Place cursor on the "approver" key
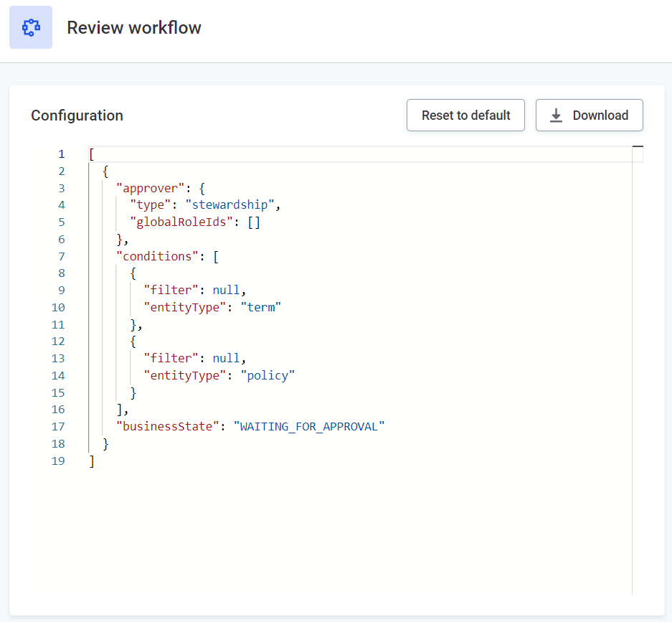Viewport: 672px width, 622px height. (x=151, y=188)
